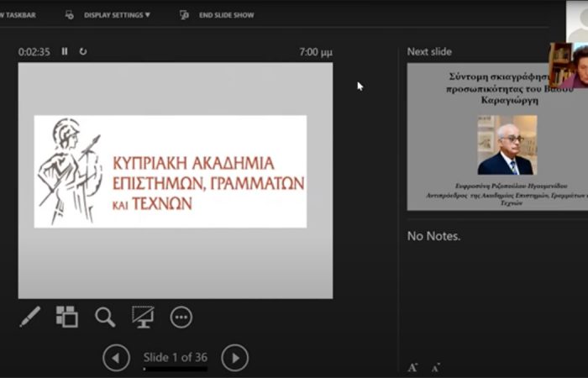Click the current slide with Academy logo
This screenshot has width=588, height=378.
(x=175, y=180)
